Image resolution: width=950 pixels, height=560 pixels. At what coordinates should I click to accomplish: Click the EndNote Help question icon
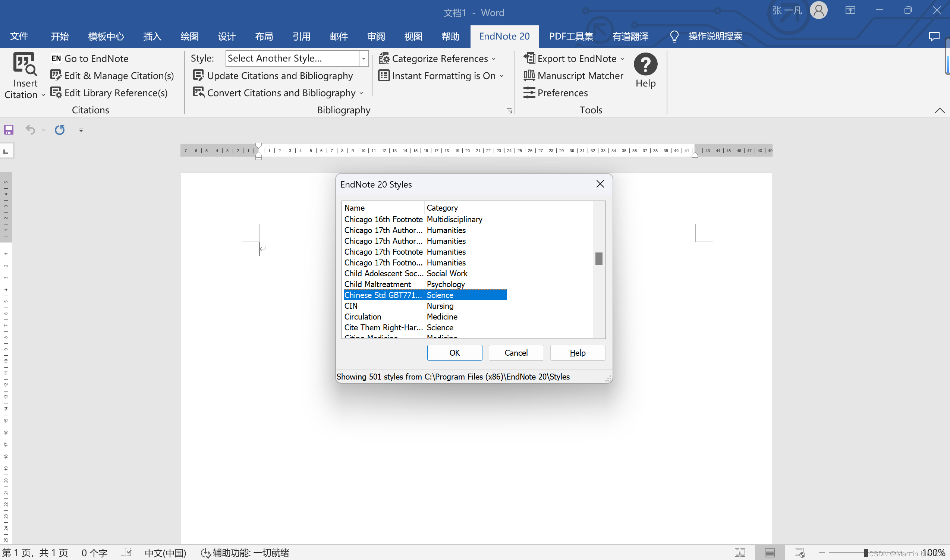pyautogui.click(x=645, y=64)
